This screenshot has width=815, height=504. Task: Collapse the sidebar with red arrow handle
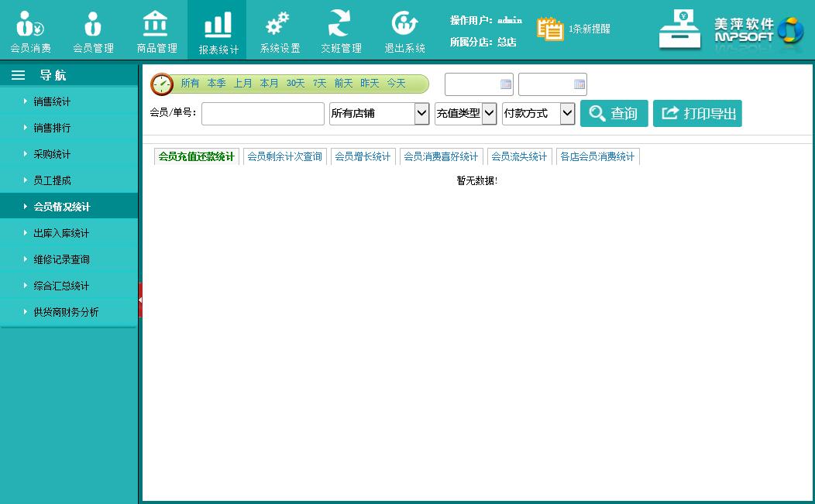tap(140, 300)
